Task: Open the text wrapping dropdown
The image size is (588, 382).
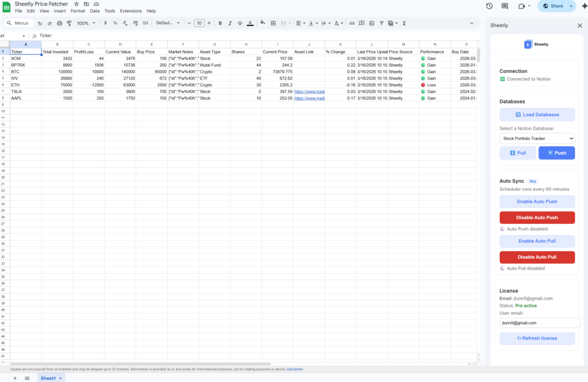Action: (x=326, y=24)
